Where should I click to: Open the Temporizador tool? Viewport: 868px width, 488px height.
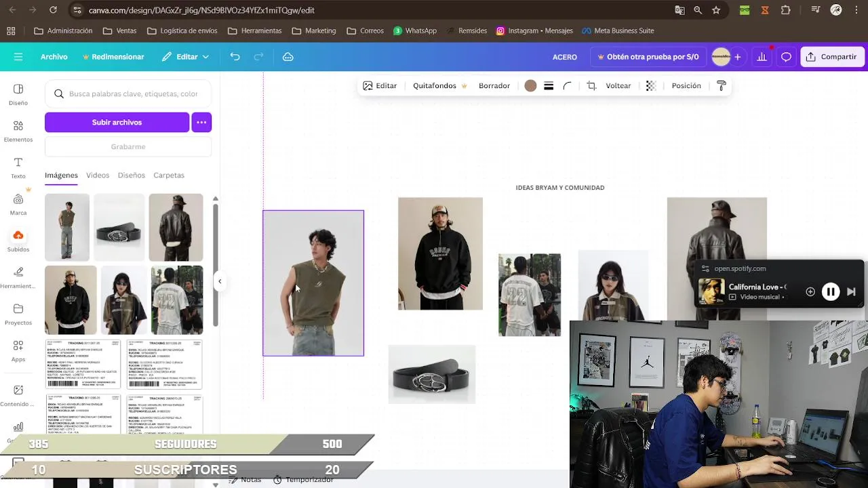tap(303, 480)
